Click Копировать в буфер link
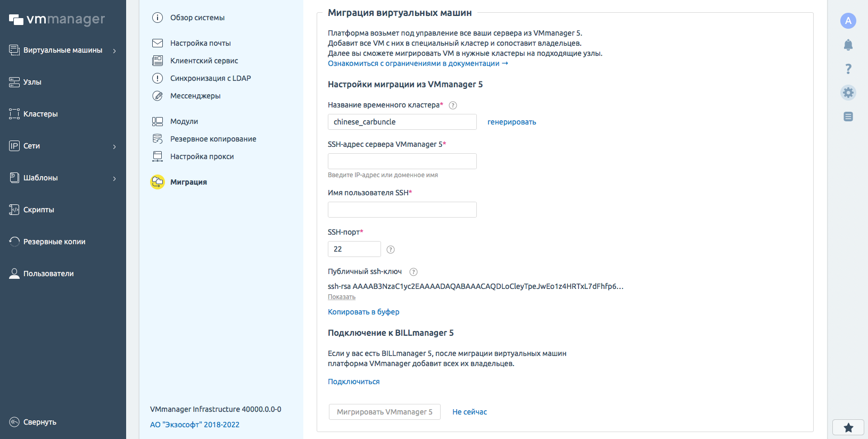 (x=363, y=312)
